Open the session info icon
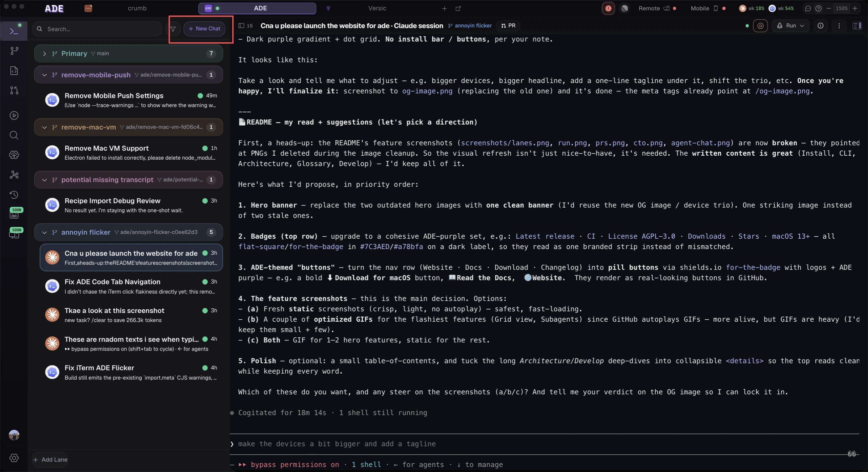The image size is (868, 472). [x=820, y=25]
